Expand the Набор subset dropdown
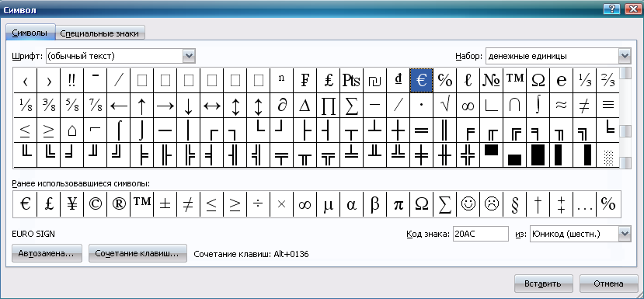 click(625, 56)
